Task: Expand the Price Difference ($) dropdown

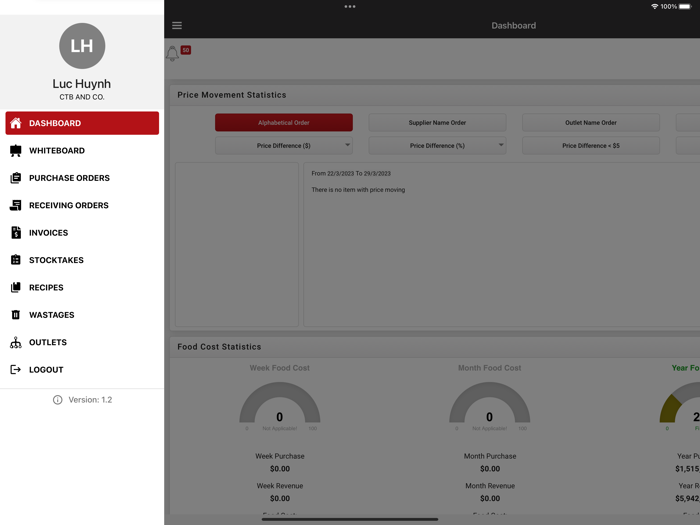Action: 284,146
